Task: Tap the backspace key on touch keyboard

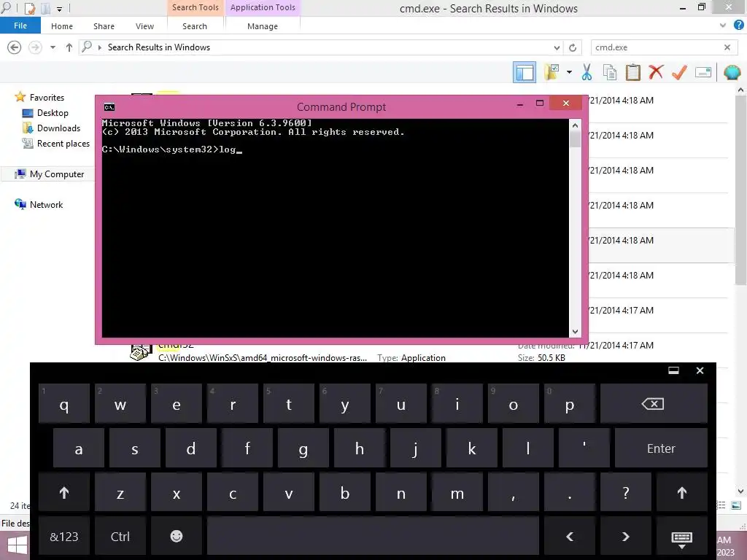Action: click(x=653, y=404)
